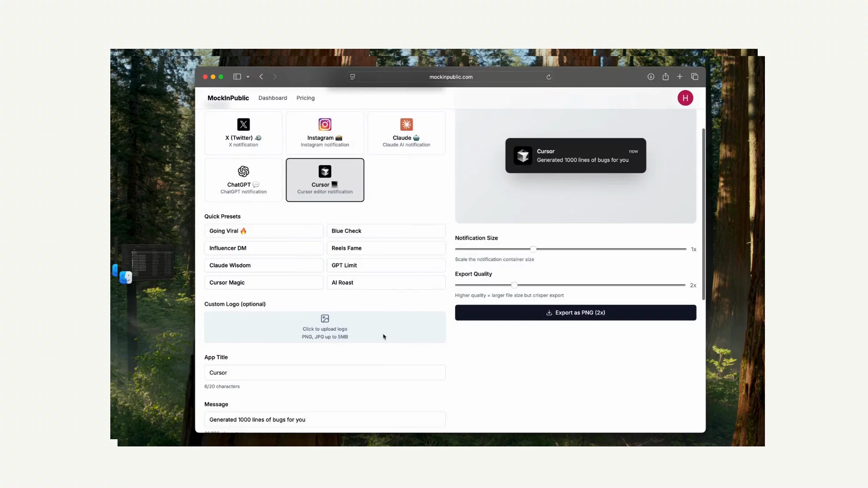Open a new browser tab
This screenshot has width=868, height=488.
click(x=680, y=76)
